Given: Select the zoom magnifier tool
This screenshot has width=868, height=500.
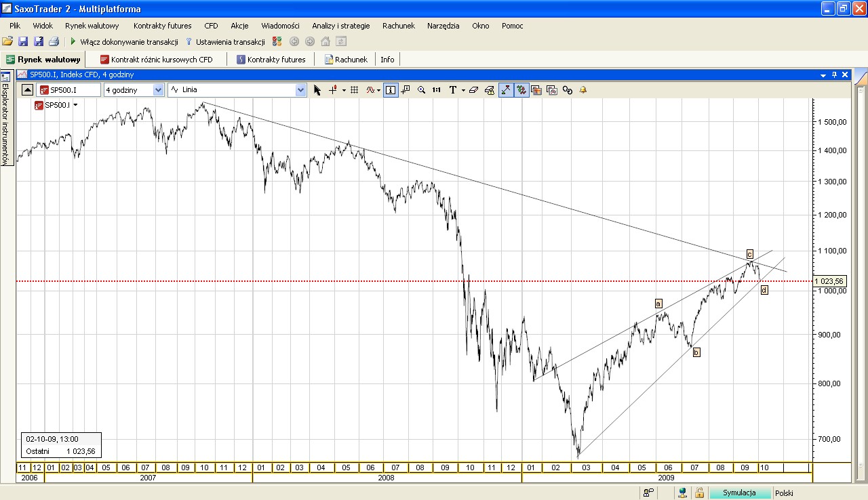Looking at the screenshot, I should point(421,89).
